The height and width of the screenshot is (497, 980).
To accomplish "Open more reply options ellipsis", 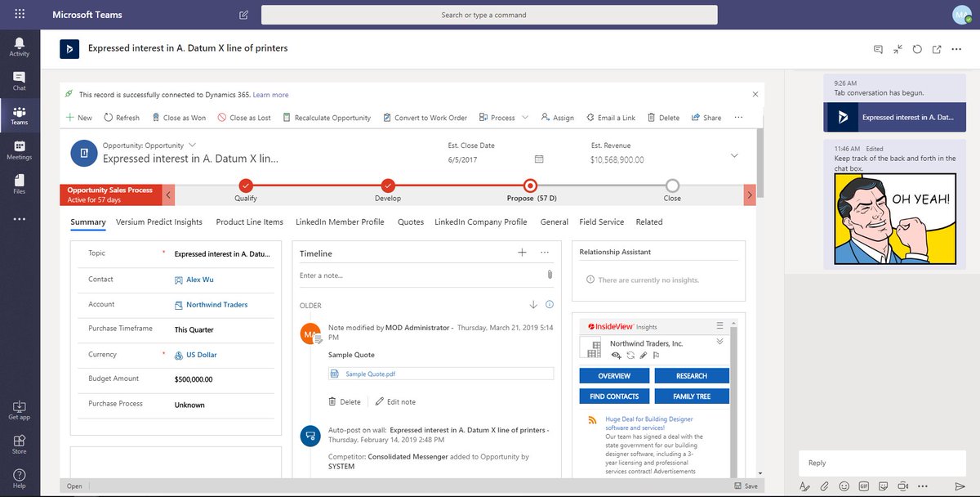I will click(923, 486).
